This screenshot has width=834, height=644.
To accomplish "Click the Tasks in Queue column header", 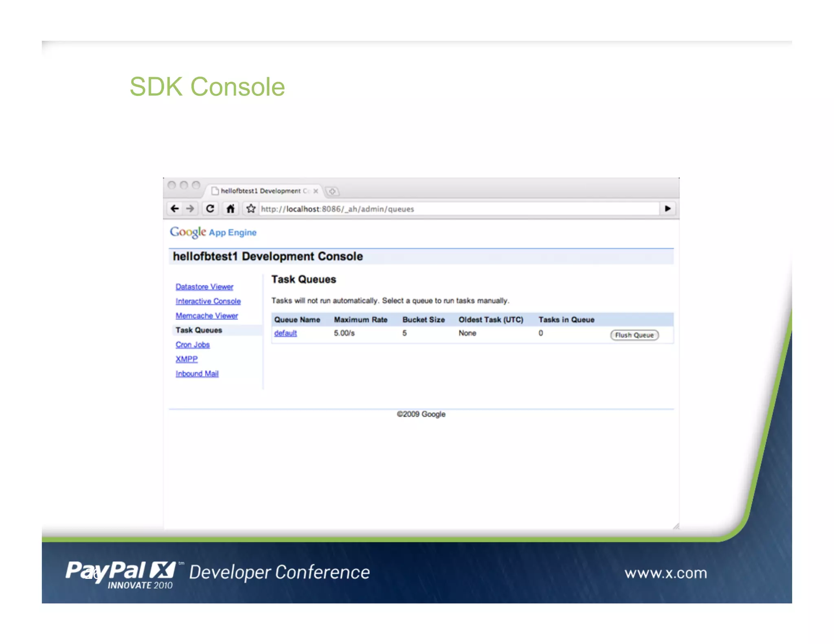I will tap(566, 320).
